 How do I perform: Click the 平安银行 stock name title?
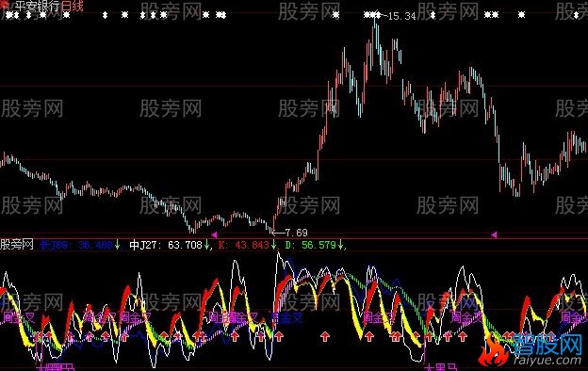click(37, 6)
